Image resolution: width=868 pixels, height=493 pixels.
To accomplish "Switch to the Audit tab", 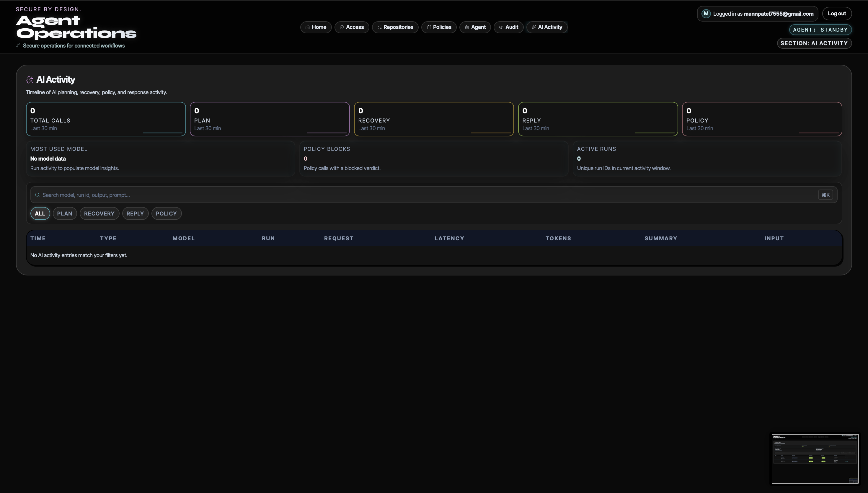I will (x=512, y=27).
